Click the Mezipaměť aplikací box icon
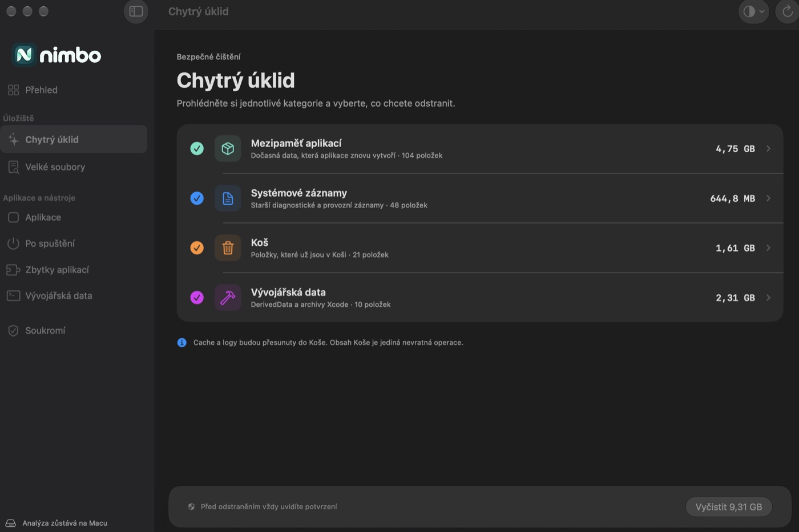Screen dimensions: 799x532 228,149
